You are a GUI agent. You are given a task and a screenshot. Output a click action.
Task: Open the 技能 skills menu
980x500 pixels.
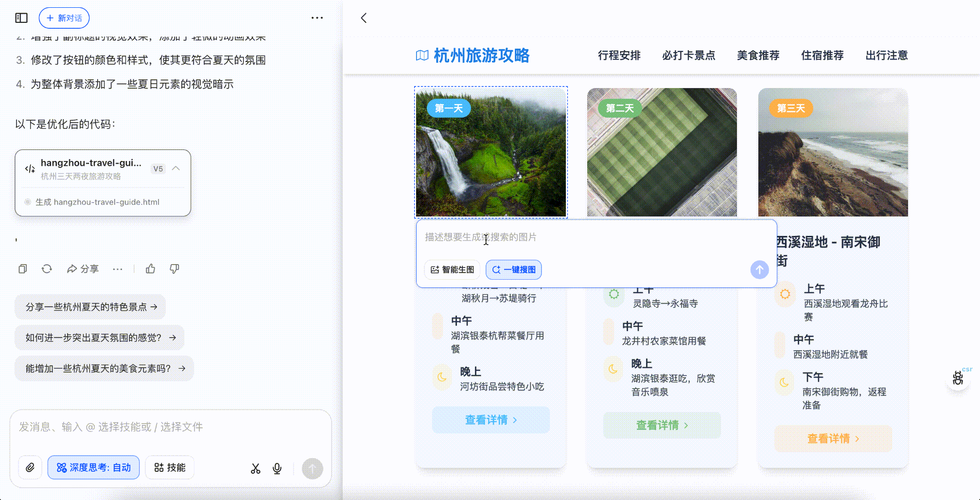(170, 467)
